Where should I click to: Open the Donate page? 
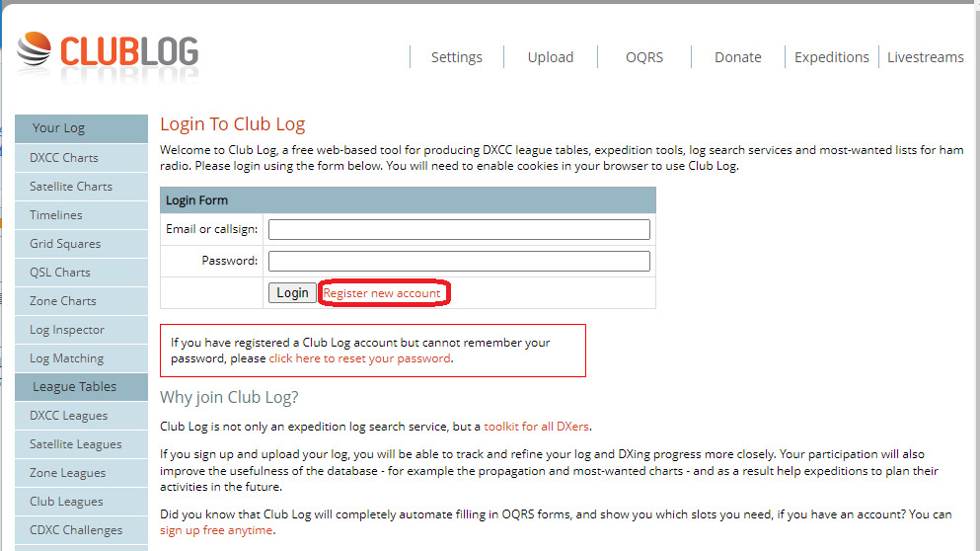point(737,57)
